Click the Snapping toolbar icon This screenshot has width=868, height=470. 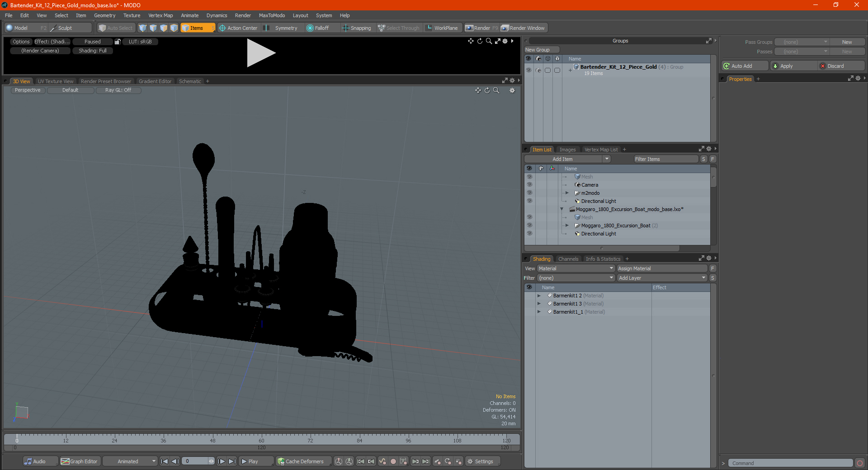click(345, 28)
